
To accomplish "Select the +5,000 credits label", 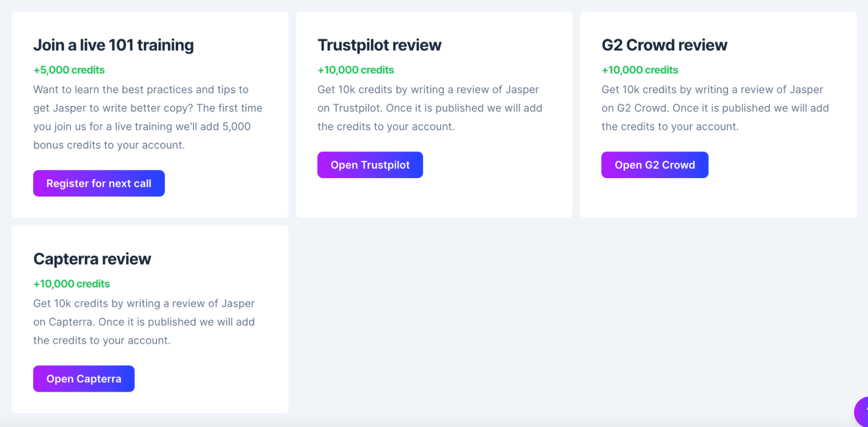I will tap(69, 70).
